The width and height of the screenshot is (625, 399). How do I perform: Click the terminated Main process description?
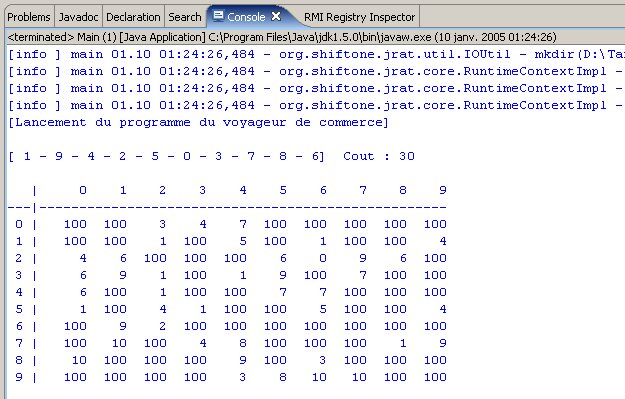click(x=282, y=37)
